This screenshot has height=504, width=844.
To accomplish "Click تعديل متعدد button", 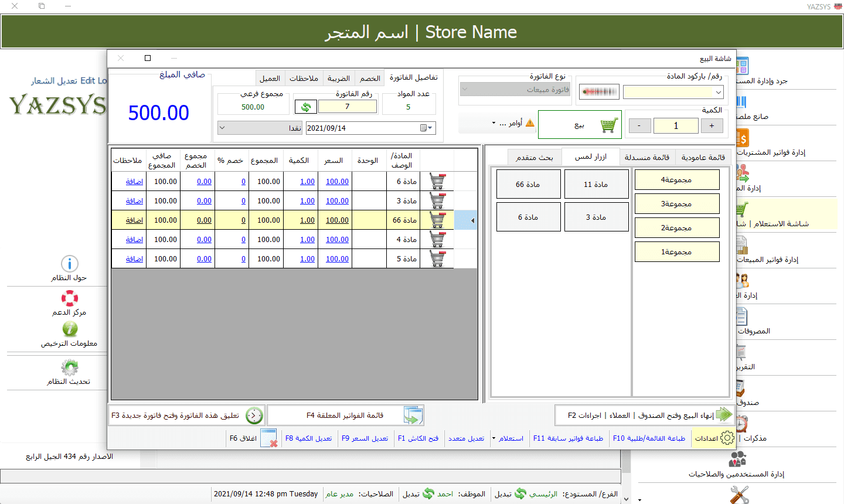I will coord(467,438).
